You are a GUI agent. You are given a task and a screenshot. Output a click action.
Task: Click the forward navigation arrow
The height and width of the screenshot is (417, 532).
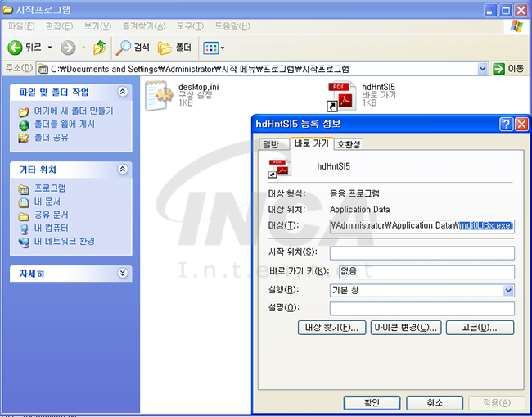click(x=68, y=48)
